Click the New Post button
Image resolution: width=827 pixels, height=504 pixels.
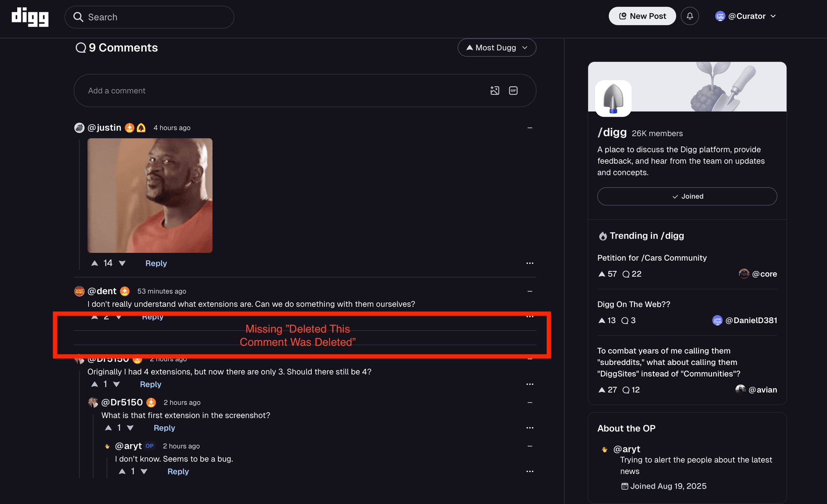pyautogui.click(x=642, y=16)
